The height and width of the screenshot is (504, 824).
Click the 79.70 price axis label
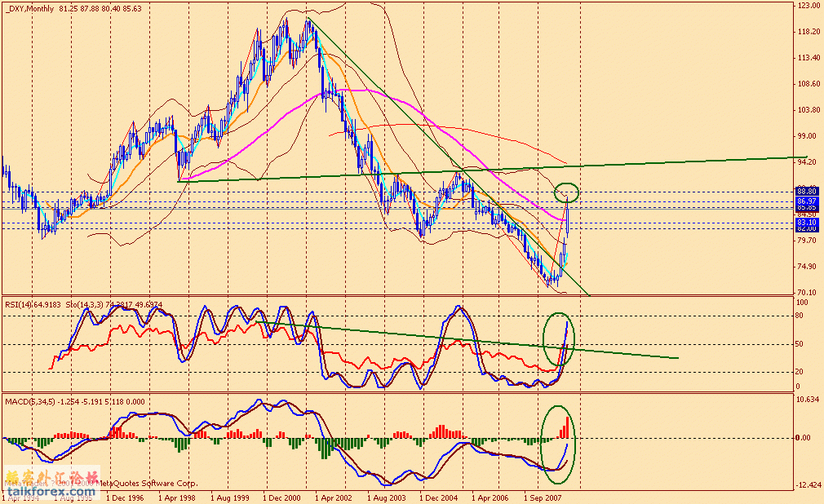click(x=807, y=241)
